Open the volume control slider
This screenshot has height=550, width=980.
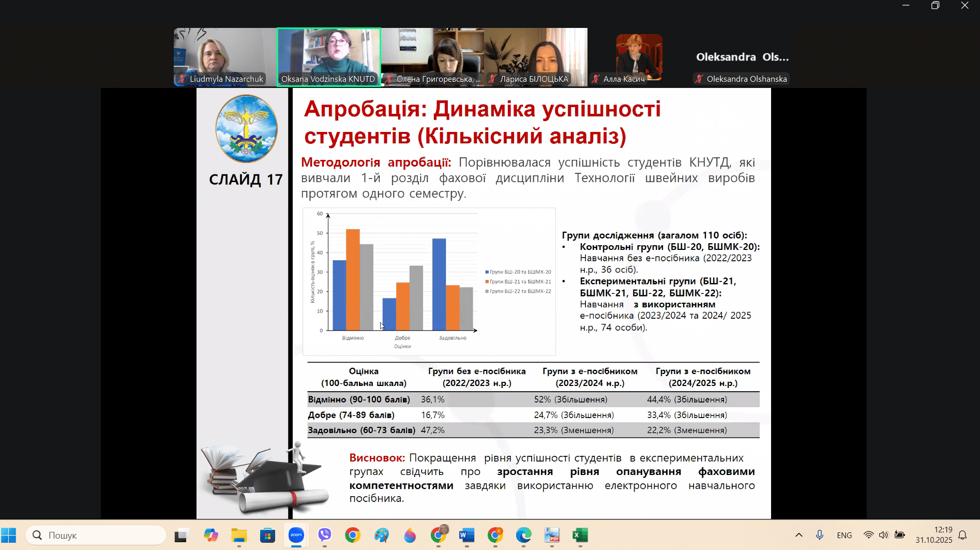[x=883, y=535]
